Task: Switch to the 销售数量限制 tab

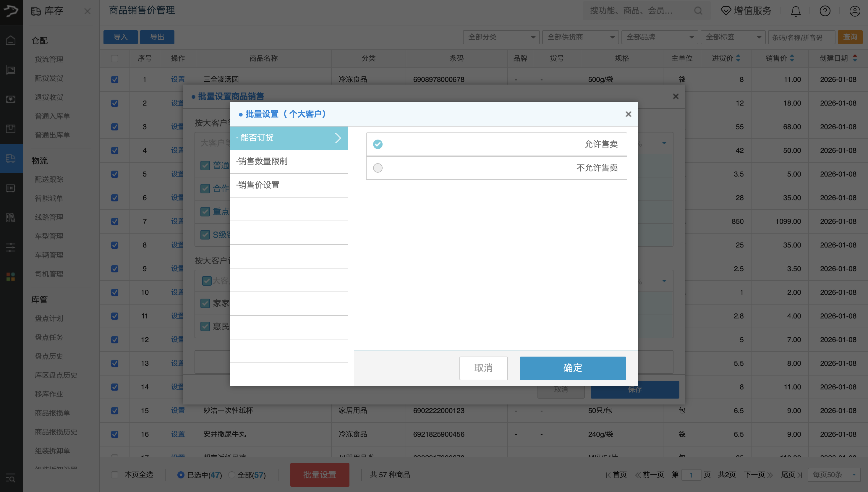Action: (x=263, y=161)
